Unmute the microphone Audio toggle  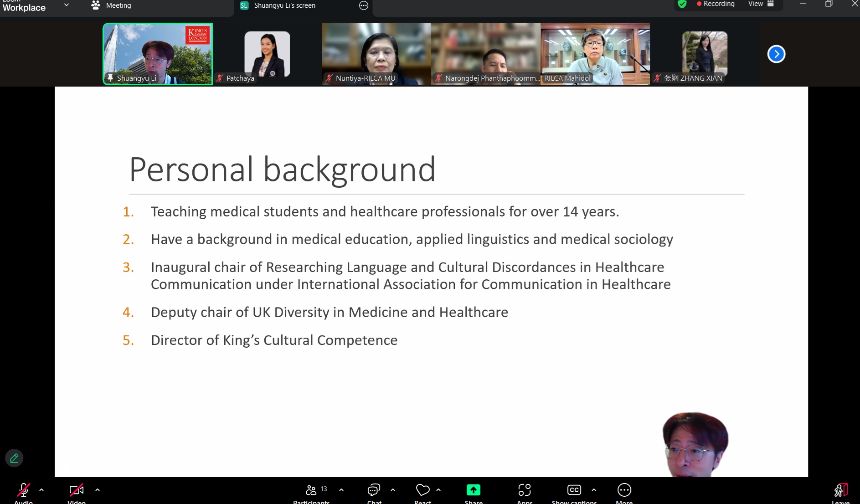(23, 491)
